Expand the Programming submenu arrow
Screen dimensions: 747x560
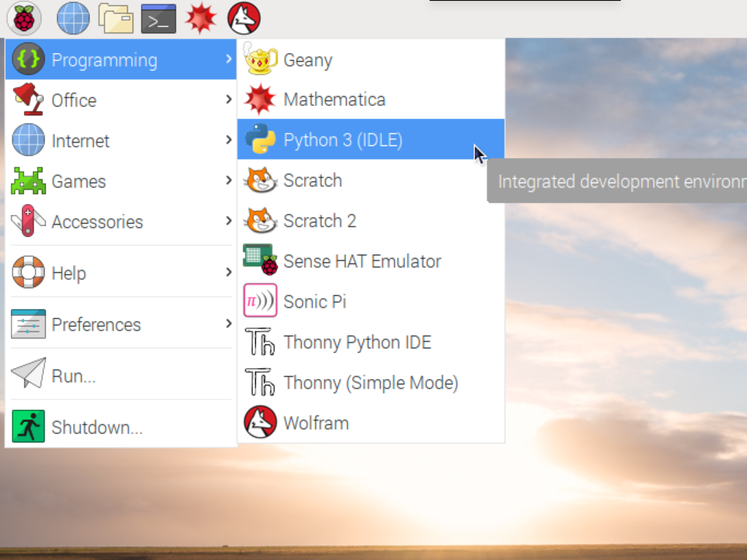[x=229, y=58]
